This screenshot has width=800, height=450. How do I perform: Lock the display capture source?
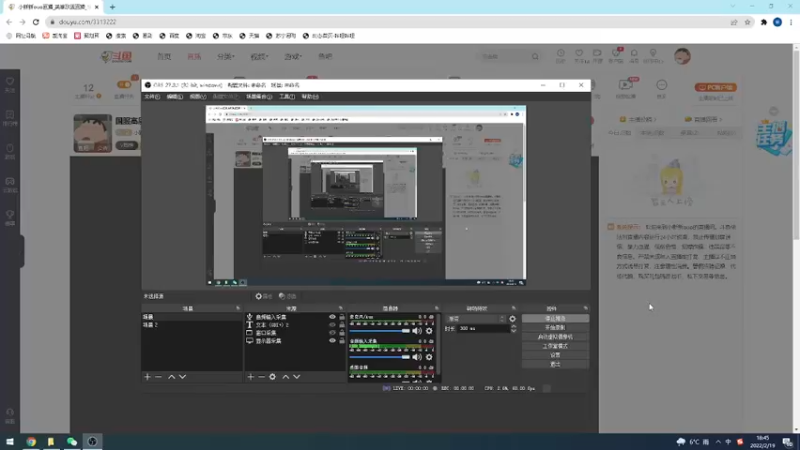click(x=342, y=340)
